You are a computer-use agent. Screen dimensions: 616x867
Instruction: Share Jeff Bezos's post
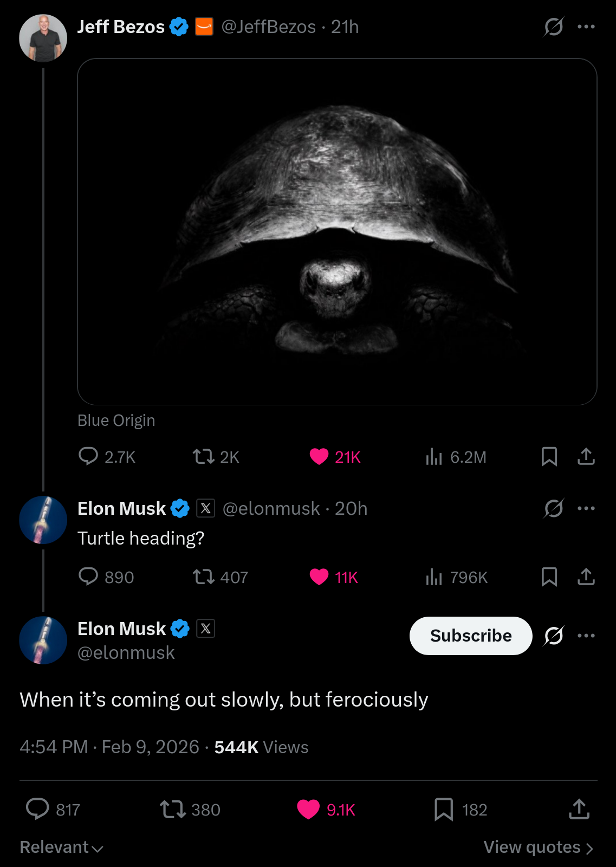click(x=586, y=456)
